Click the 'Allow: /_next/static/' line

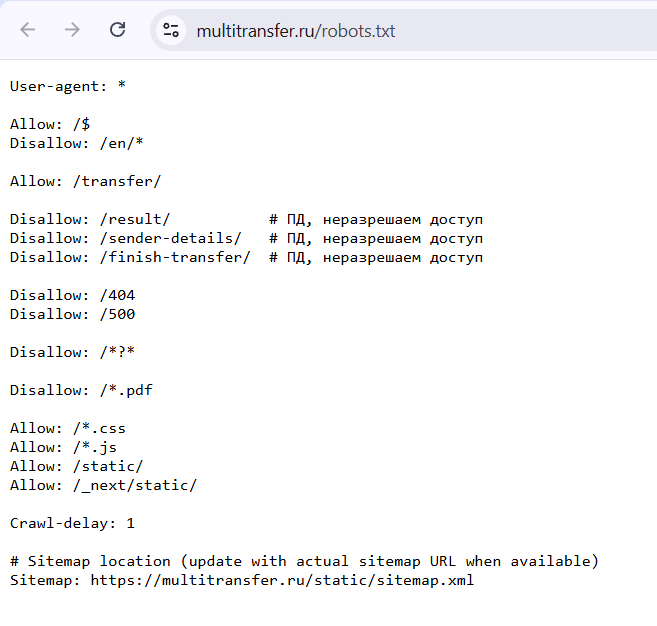[x=103, y=485]
